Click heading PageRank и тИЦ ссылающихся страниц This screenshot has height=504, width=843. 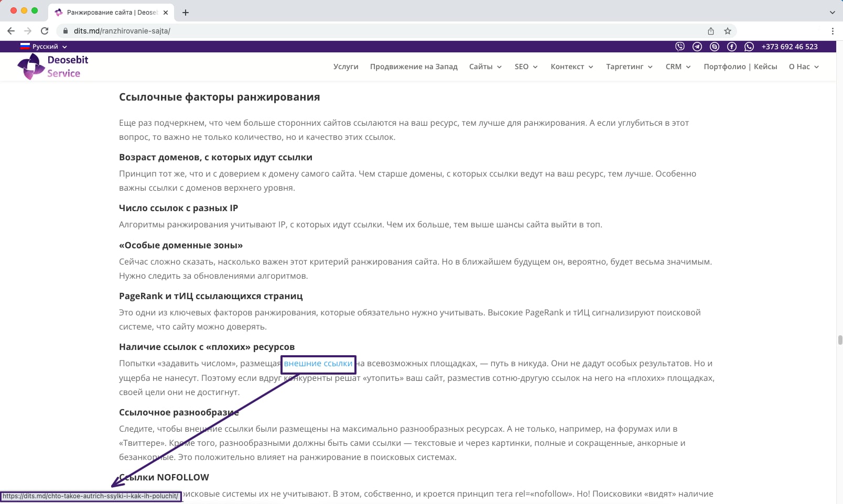(x=211, y=296)
